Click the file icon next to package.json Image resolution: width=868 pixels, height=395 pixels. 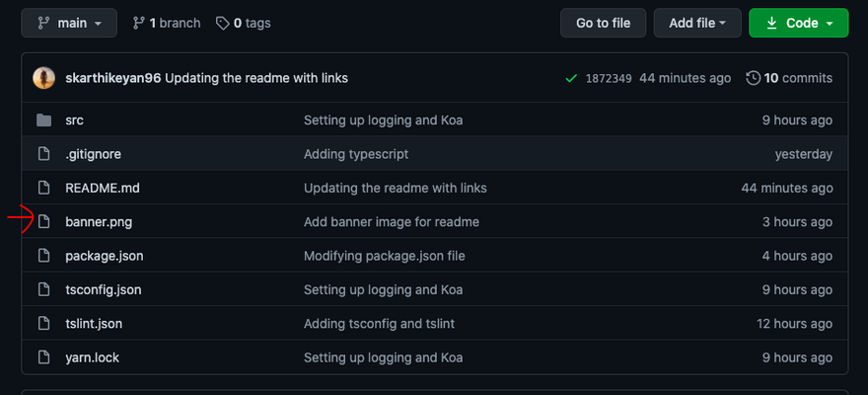click(43, 256)
